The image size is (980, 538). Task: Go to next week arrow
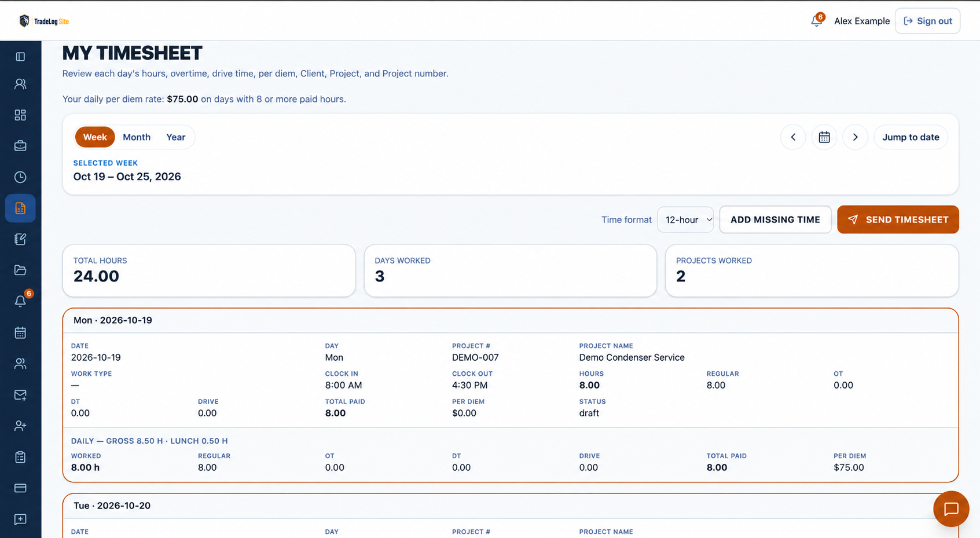coord(855,137)
